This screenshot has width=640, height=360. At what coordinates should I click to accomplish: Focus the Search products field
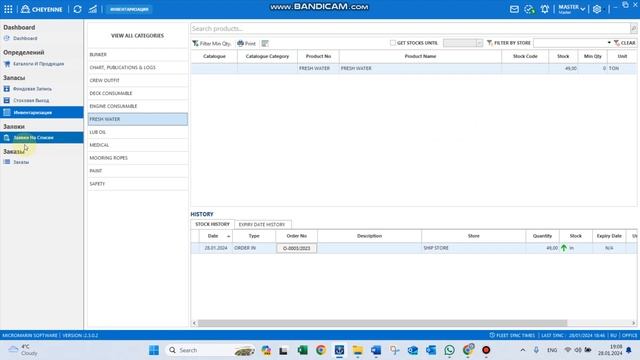click(410, 29)
